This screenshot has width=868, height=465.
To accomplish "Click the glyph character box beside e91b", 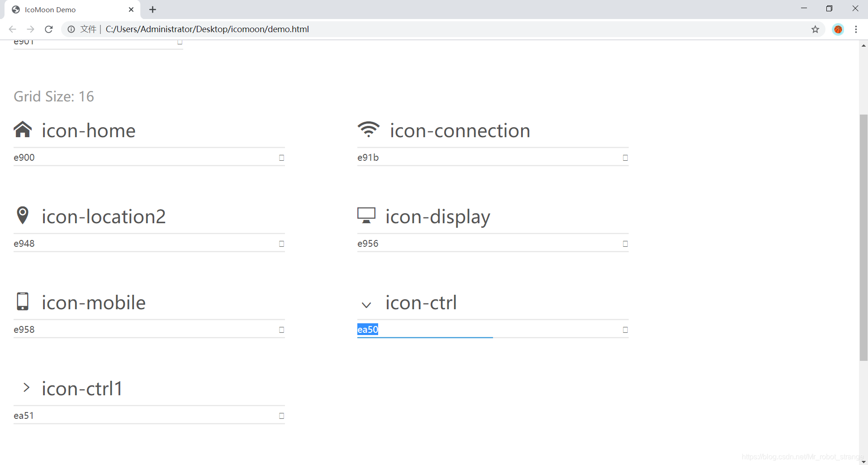I will [x=625, y=158].
